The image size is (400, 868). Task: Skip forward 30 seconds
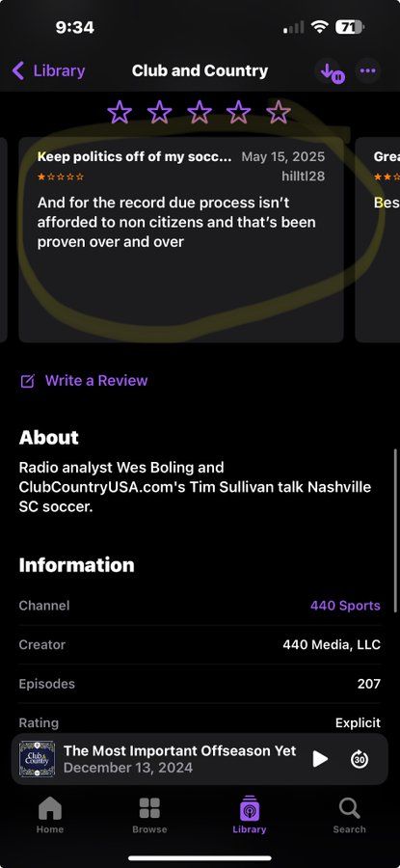click(x=360, y=758)
